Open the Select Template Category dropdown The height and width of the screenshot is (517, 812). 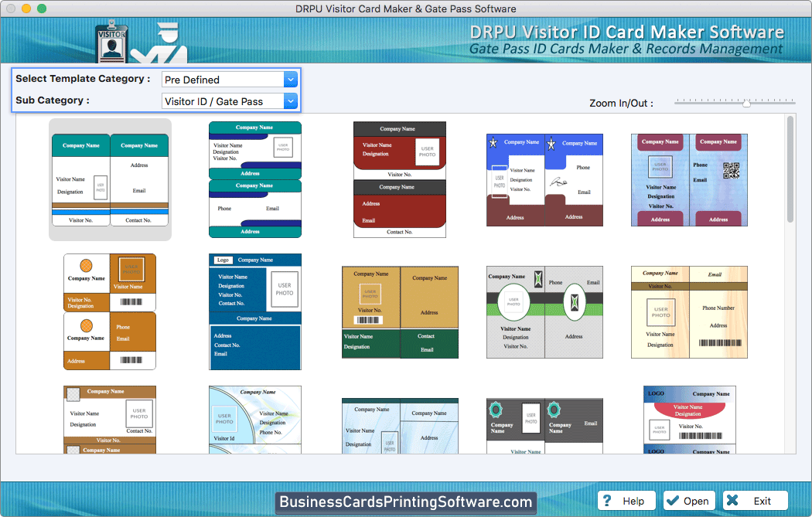tap(230, 80)
